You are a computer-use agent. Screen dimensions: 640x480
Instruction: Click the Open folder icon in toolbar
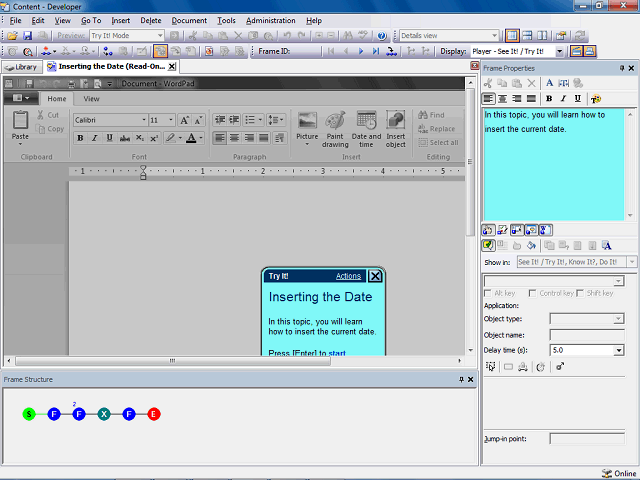12,36
